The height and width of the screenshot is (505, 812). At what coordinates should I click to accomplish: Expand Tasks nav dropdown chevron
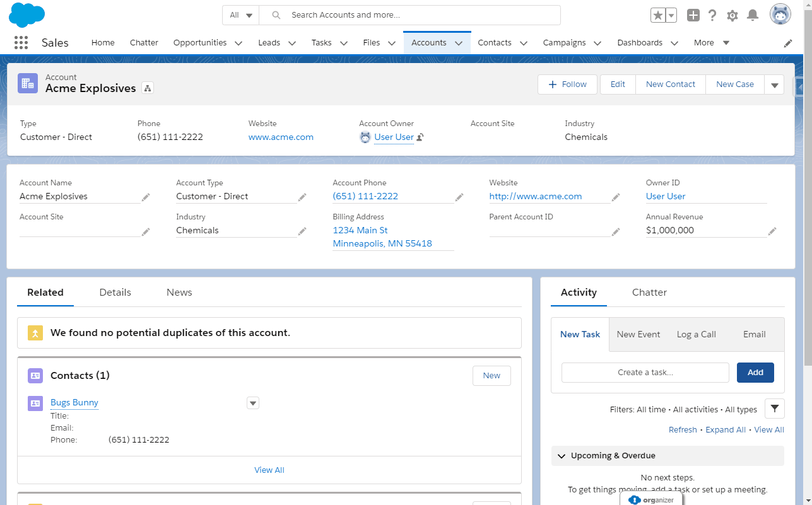(344, 43)
